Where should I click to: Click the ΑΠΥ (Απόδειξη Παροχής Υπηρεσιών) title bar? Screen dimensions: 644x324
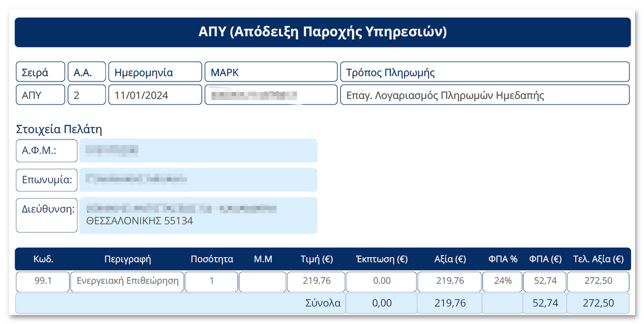pos(322,32)
